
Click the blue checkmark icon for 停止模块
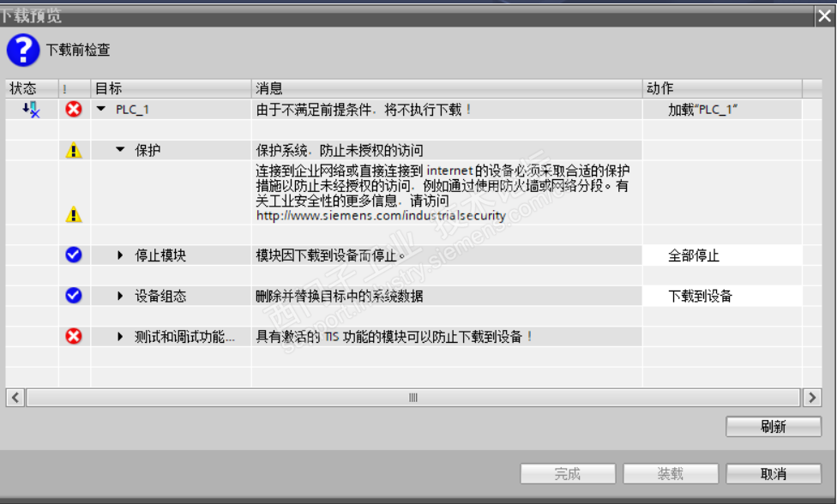point(74,255)
